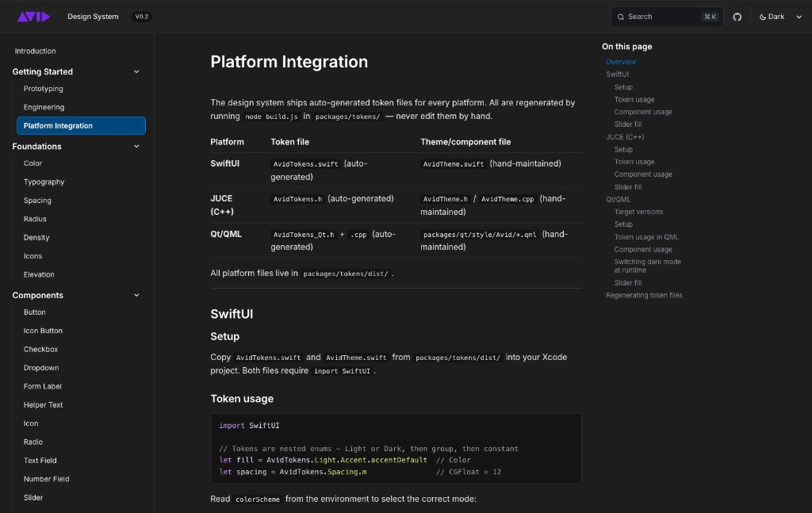Image resolution: width=812 pixels, height=513 pixels.
Task: Open the Introduction page
Action: 35,51
